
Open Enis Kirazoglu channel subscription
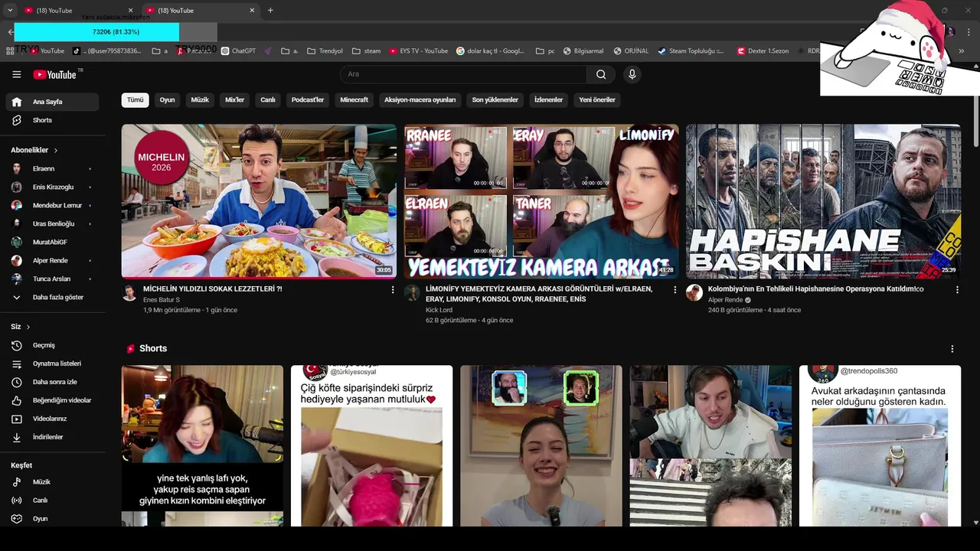click(52, 187)
